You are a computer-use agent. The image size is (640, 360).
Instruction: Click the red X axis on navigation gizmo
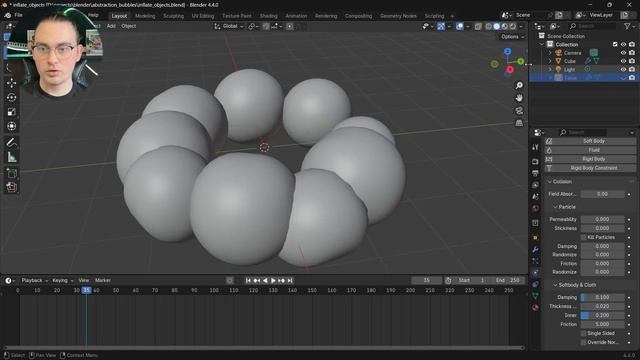(x=510, y=70)
